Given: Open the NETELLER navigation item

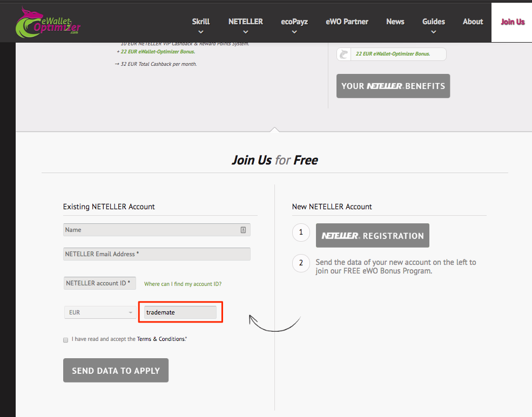Looking at the screenshot, I should [x=246, y=22].
